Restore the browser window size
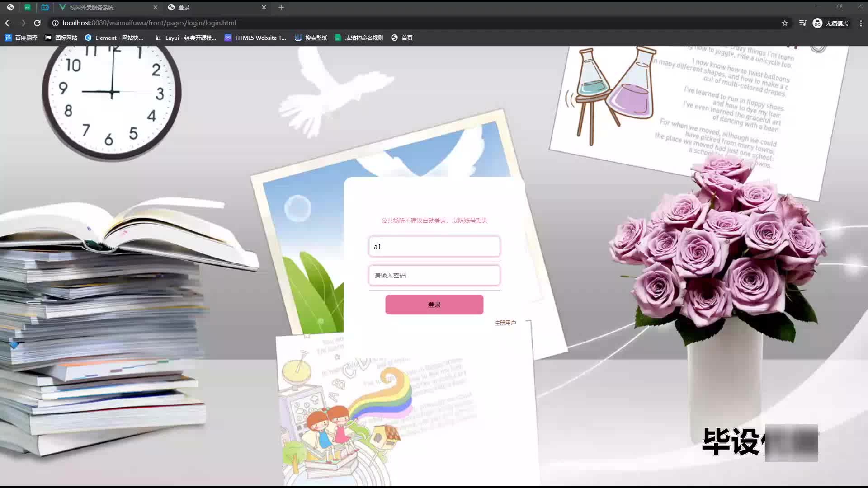Viewport: 868px width, 488px height. 839,6
